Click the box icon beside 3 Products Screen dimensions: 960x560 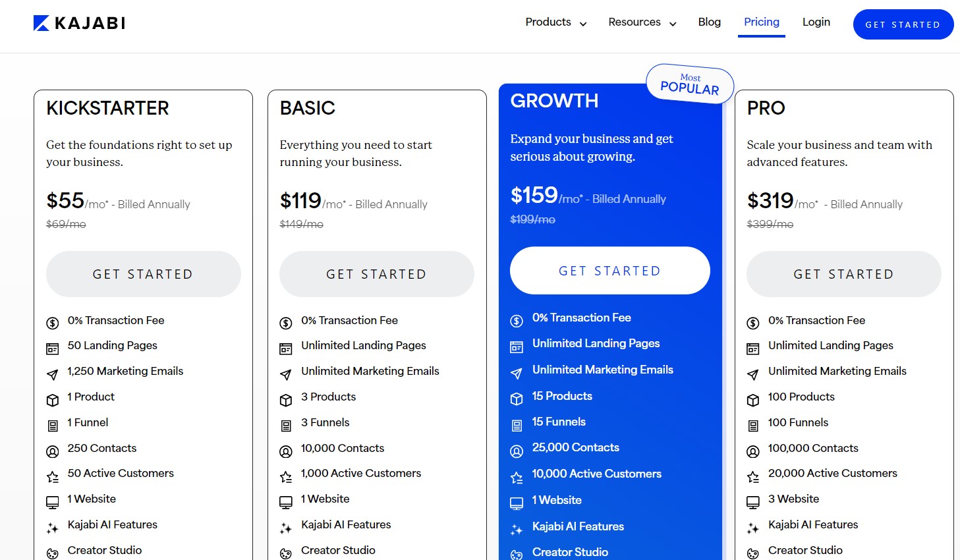[x=286, y=400]
